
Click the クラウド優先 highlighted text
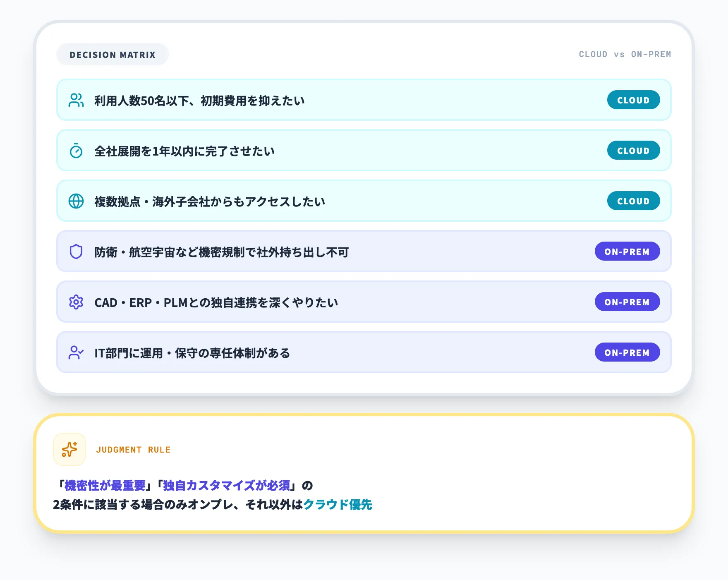click(338, 505)
